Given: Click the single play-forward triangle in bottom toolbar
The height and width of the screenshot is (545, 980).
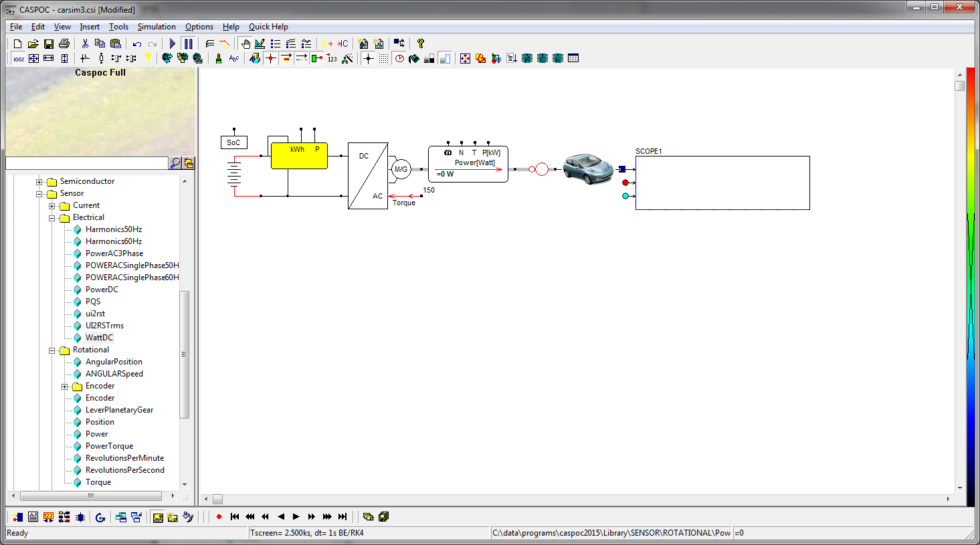Looking at the screenshot, I should pyautogui.click(x=296, y=517).
